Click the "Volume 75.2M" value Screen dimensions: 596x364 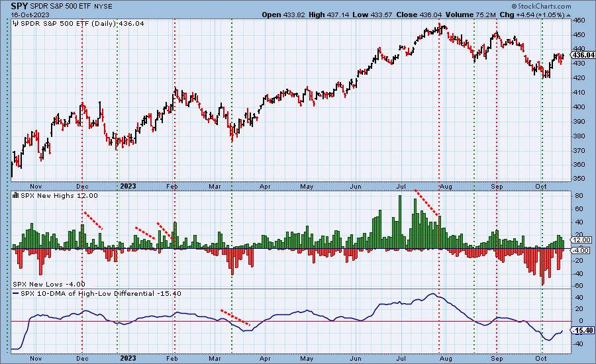[x=471, y=15]
